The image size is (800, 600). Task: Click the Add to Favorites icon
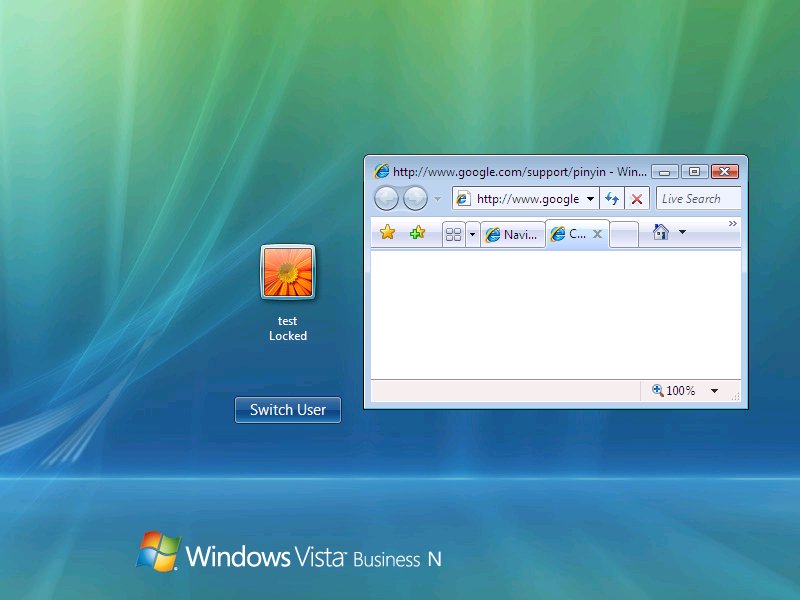point(417,233)
